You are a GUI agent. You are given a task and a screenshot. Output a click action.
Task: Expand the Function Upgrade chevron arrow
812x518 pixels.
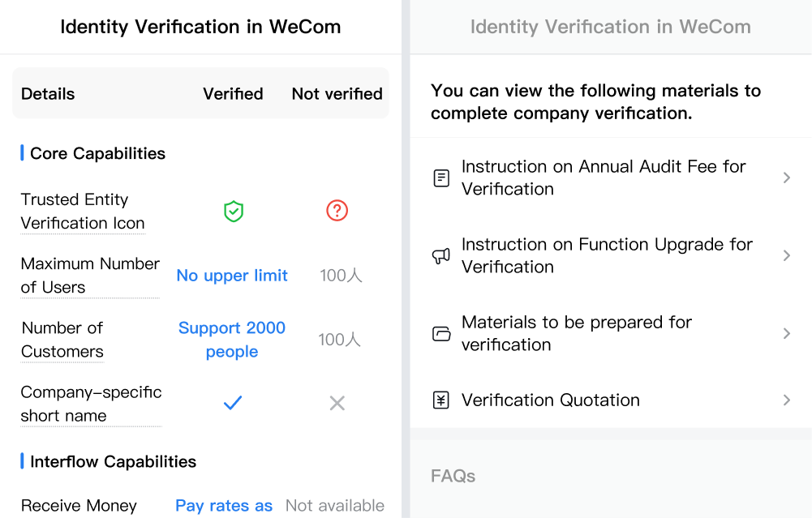pos(787,255)
